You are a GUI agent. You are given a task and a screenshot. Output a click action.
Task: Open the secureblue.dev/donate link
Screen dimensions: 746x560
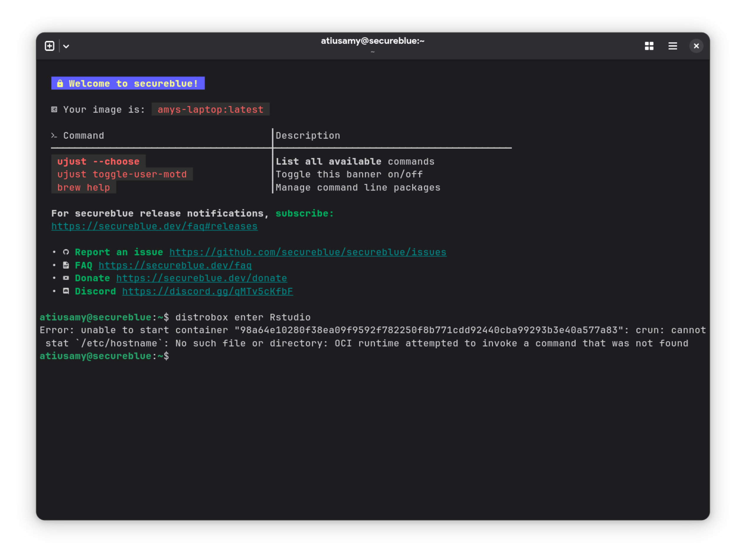coord(202,278)
